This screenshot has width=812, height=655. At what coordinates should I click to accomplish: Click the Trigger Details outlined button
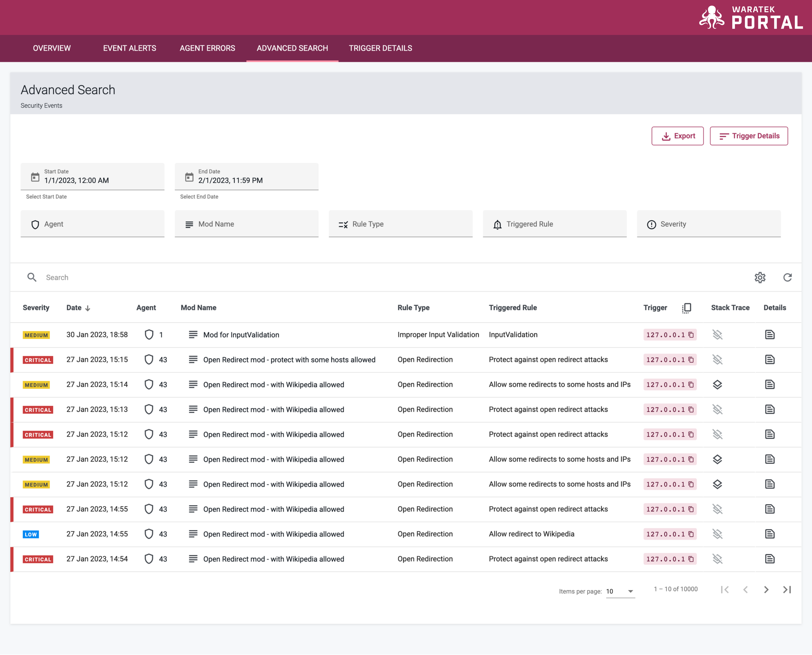pyautogui.click(x=749, y=136)
